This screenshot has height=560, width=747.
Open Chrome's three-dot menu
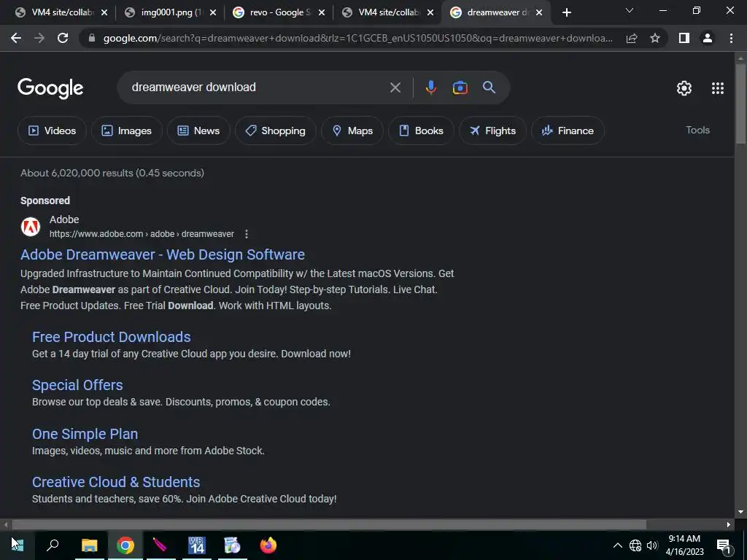point(731,38)
